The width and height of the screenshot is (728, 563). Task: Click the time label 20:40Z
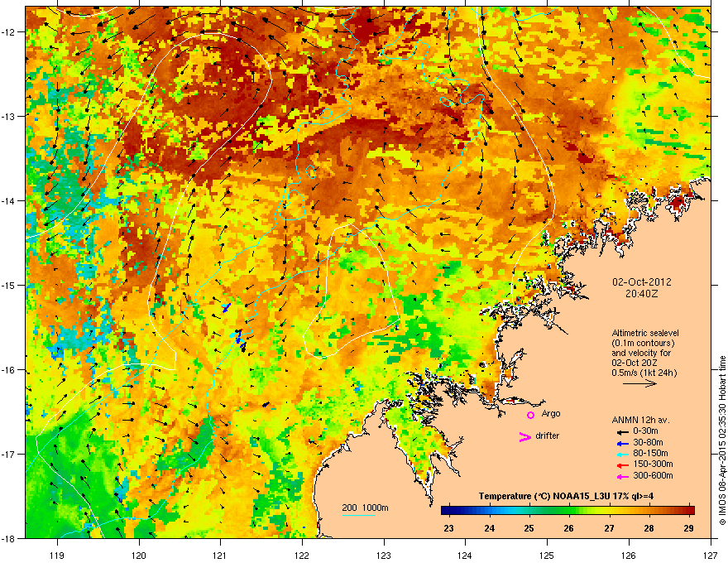(642, 294)
